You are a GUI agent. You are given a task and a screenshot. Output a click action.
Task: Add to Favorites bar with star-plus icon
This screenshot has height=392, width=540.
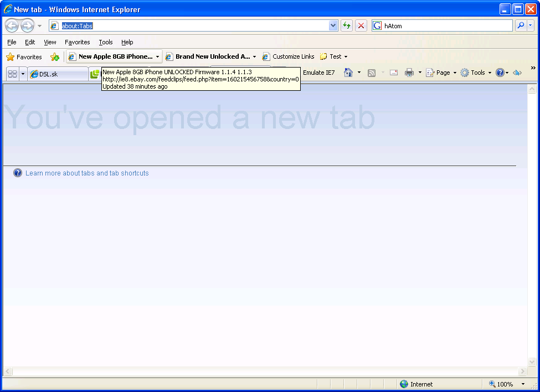[x=55, y=57]
